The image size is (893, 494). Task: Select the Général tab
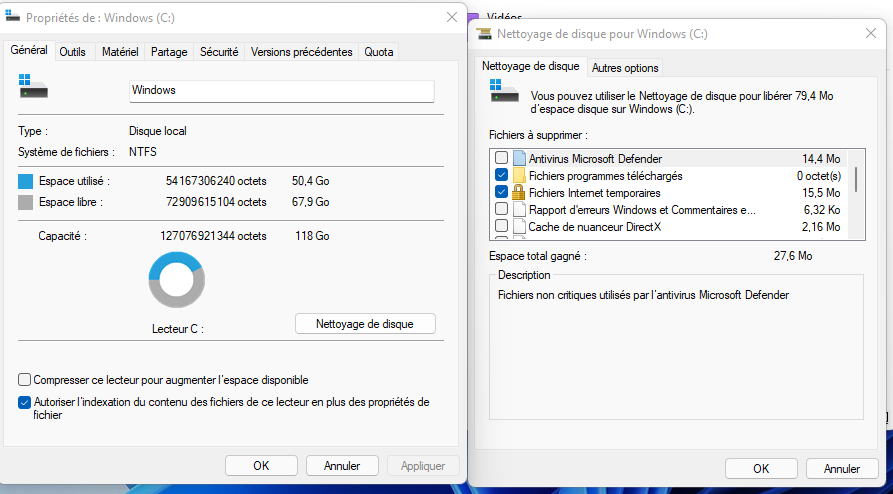point(29,50)
